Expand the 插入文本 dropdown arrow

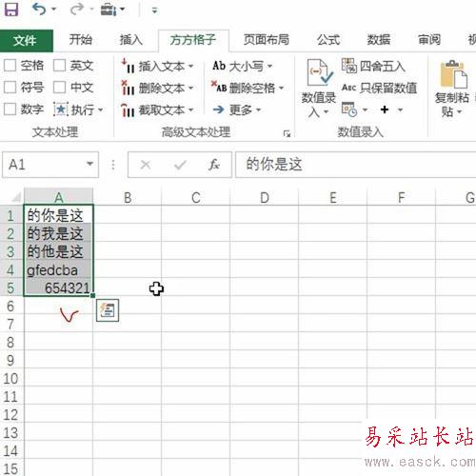pyautogui.click(x=190, y=66)
